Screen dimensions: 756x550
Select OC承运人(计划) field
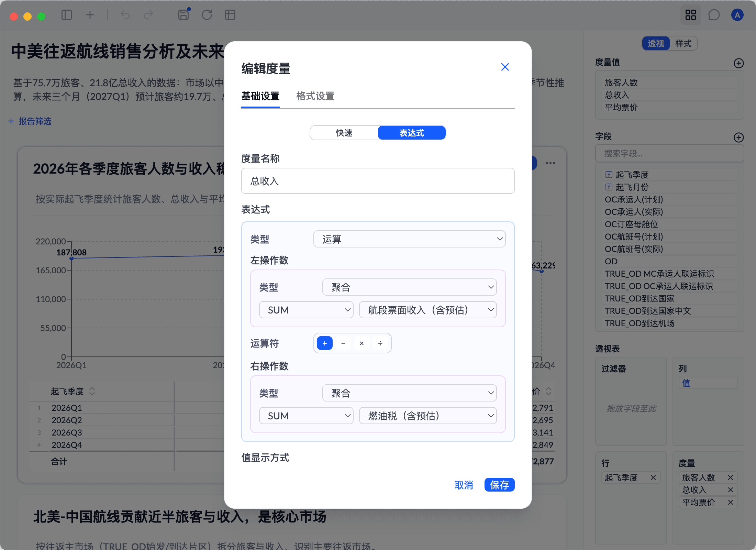click(669, 199)
